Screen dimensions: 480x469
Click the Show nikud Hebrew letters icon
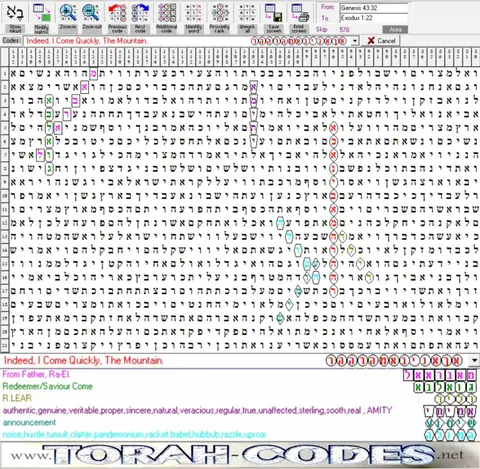coord(15,13)
